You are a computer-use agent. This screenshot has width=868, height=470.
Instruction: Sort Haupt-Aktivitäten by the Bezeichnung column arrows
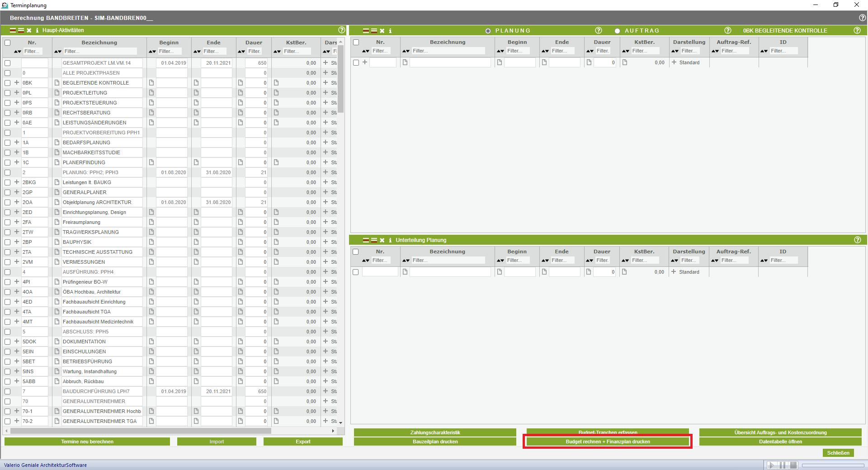tap(58, 52)
